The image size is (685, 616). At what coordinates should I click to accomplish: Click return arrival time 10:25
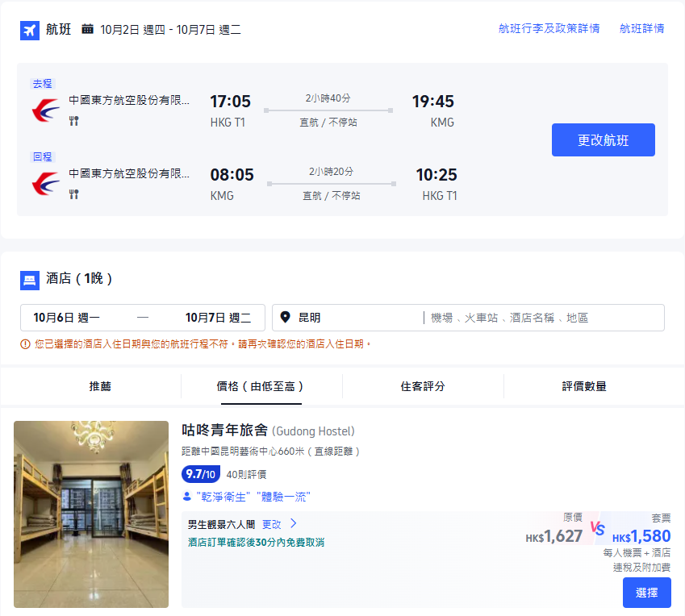pyautogui.click(x=436, y=175)
